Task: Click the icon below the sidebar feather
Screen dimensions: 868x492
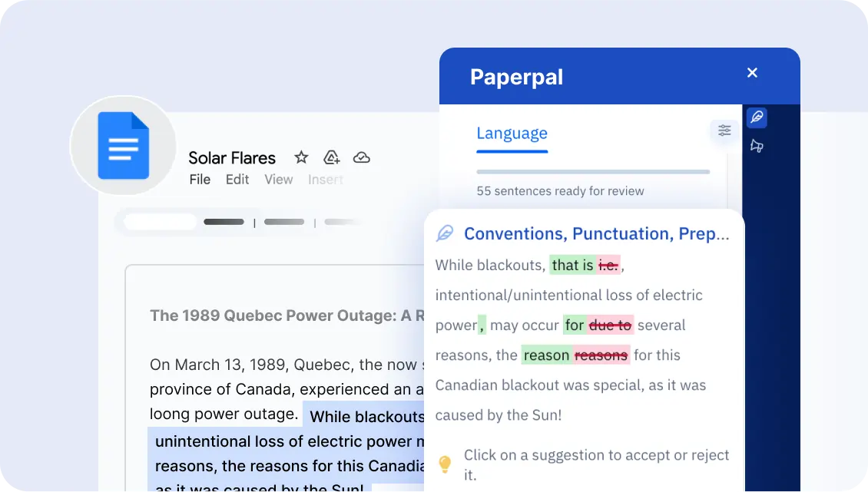Action: coord(757,146)
